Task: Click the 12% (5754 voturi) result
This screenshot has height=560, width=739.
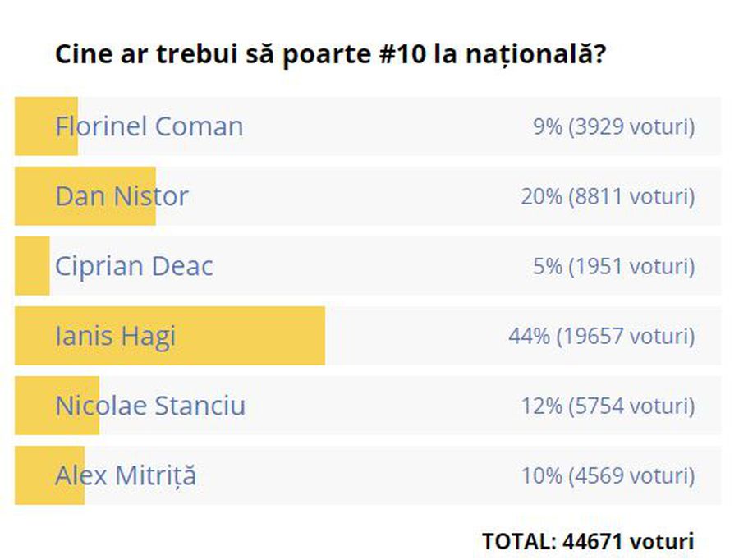Action: [608, 406]
